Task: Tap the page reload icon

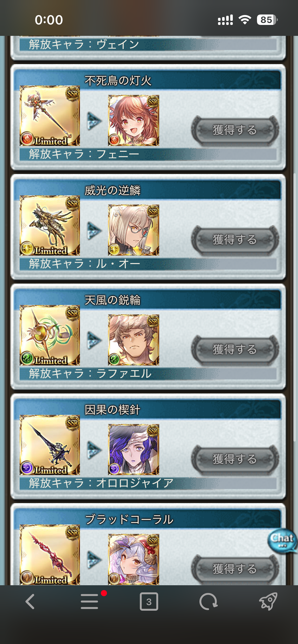Action: pos(208,602)
